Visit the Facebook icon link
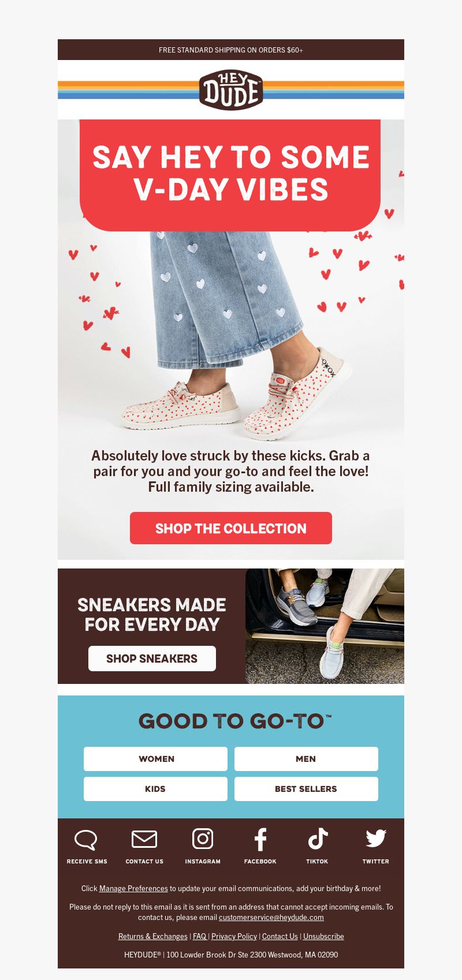462x980 pixels. click(260, 839)
